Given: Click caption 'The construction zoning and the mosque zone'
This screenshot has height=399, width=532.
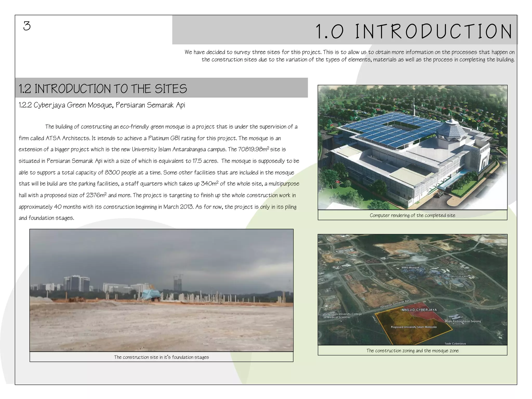Looking at the screenshot, I should coord(413,351).
